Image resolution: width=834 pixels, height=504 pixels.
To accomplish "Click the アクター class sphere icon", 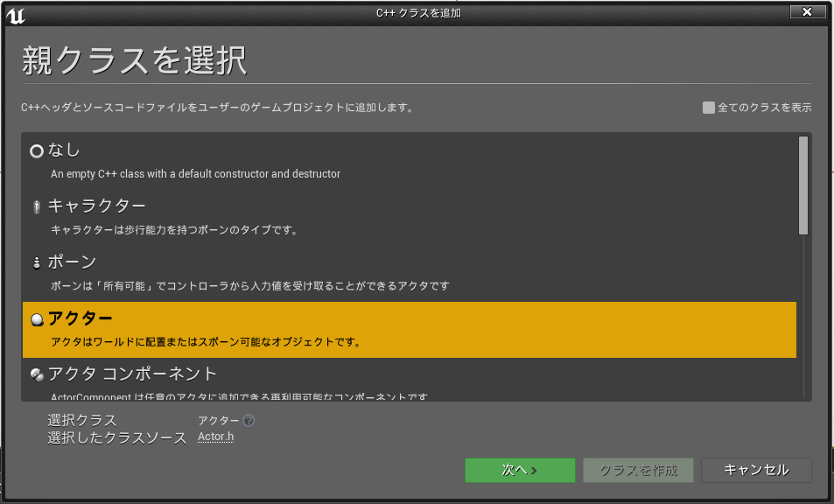I will point(37,319).
